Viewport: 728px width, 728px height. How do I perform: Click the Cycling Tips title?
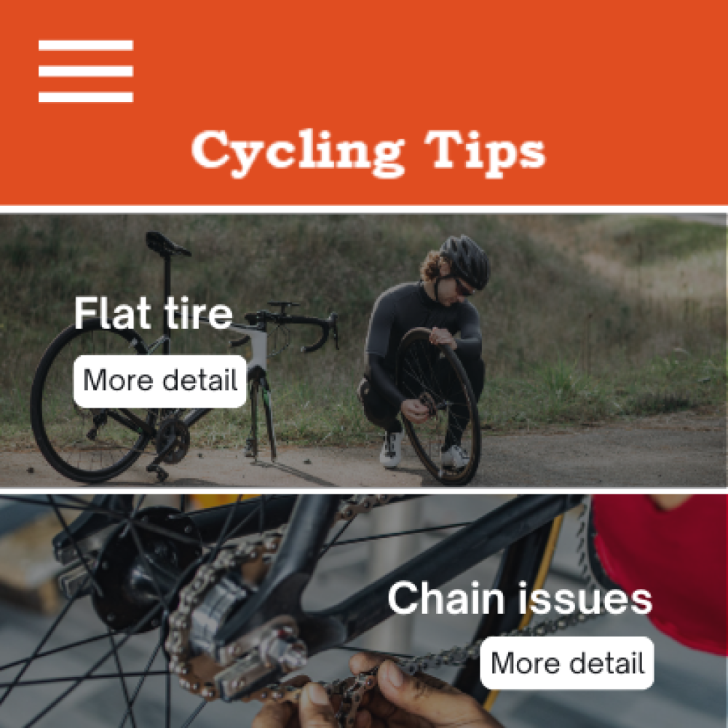[x=368, y=153]
